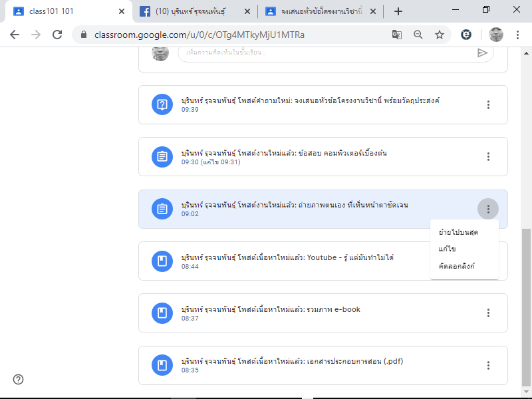Switch to the third Classroom tab
The width and height of the screenshot is (532, 399).
321,11
